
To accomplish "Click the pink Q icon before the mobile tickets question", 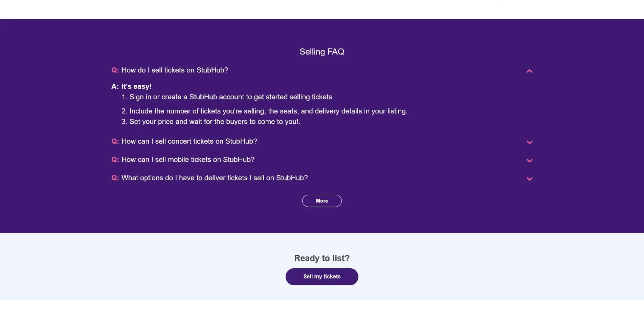I will [115, 160].
